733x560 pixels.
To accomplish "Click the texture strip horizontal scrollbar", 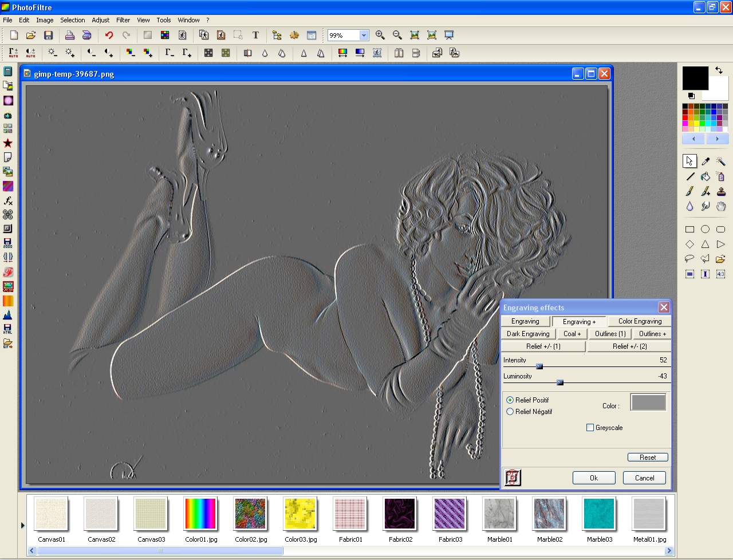I will pos(160,551).
